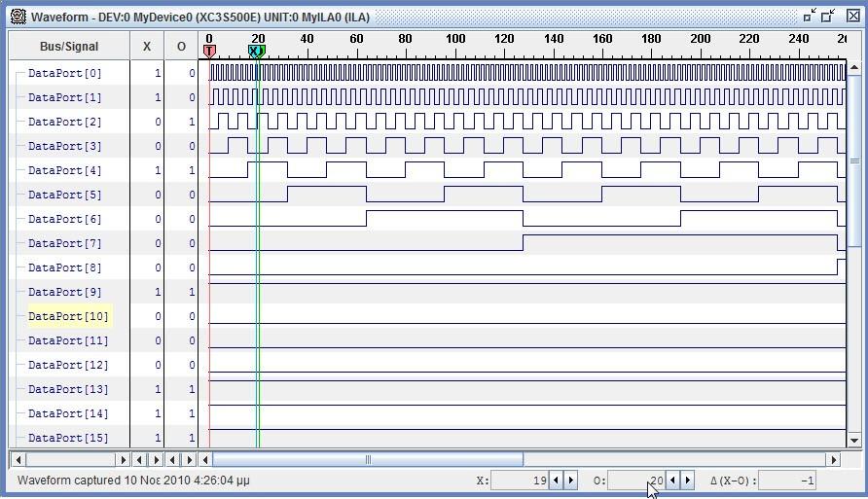Click the signal name scrollbar left arrow
868x499 pixels.
[18, 460]
